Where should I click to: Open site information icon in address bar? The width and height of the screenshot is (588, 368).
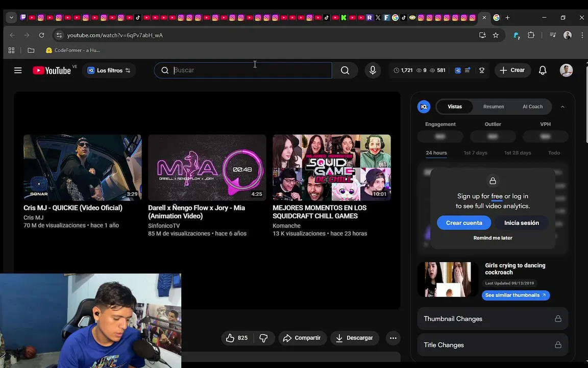point(59,35)
